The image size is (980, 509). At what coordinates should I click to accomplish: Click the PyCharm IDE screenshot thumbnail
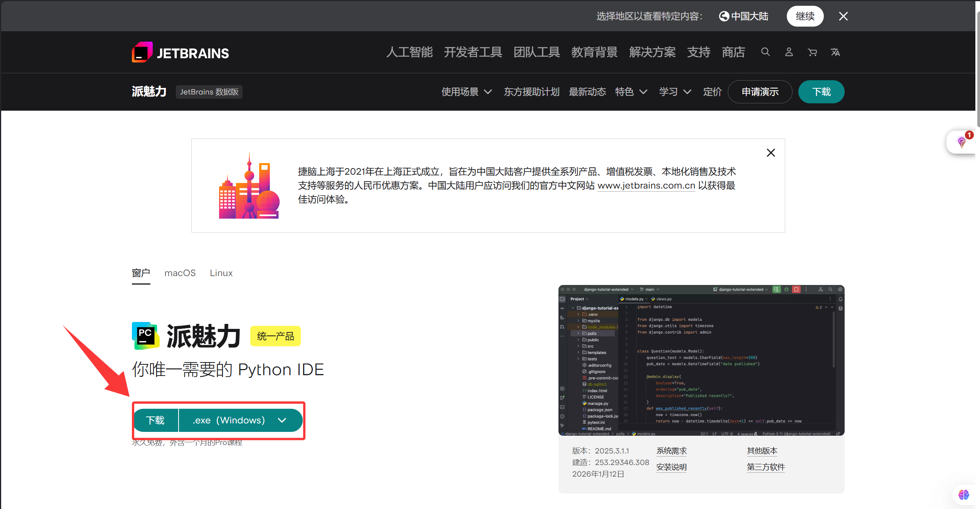point(701,360)
